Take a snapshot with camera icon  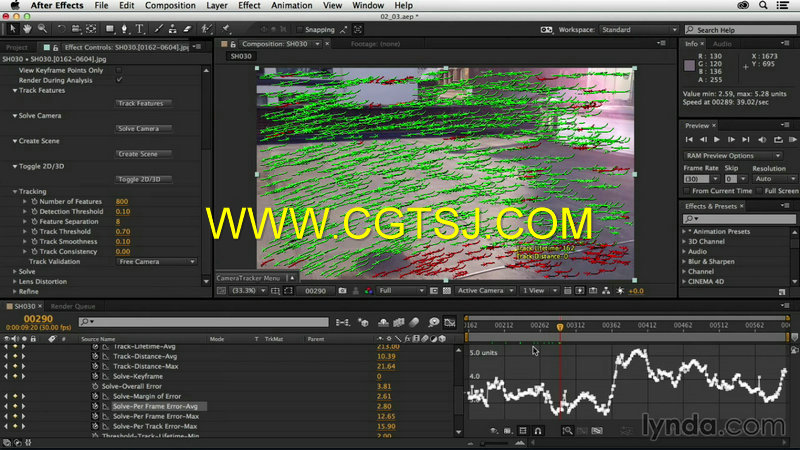(x=342, y=291)
